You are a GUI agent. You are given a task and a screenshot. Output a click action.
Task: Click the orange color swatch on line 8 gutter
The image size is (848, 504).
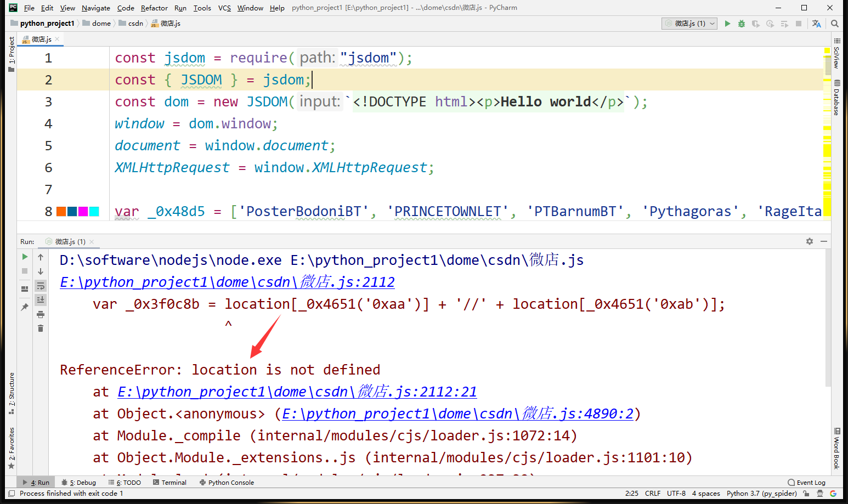[x=61, y=212]
